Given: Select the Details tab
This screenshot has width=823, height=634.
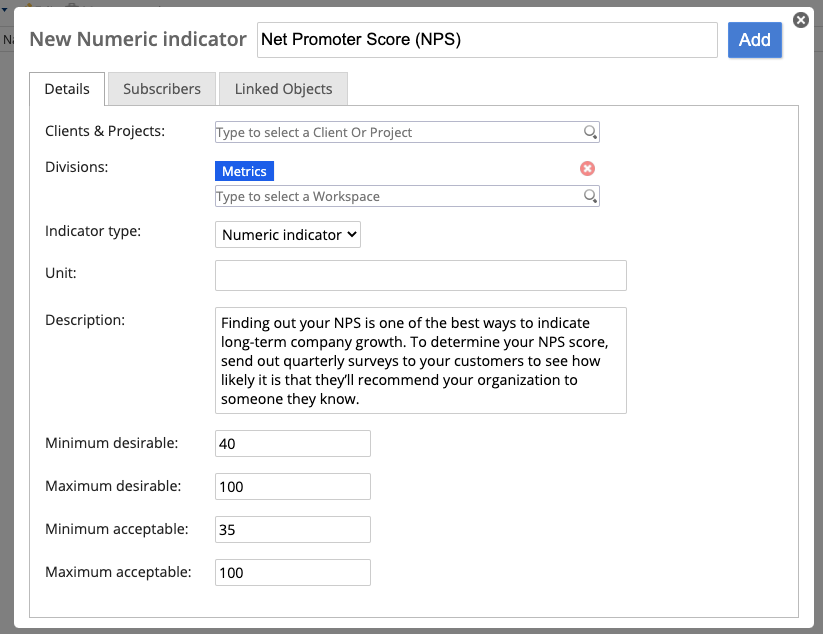Looking at the screenshot, I should 67,89.
